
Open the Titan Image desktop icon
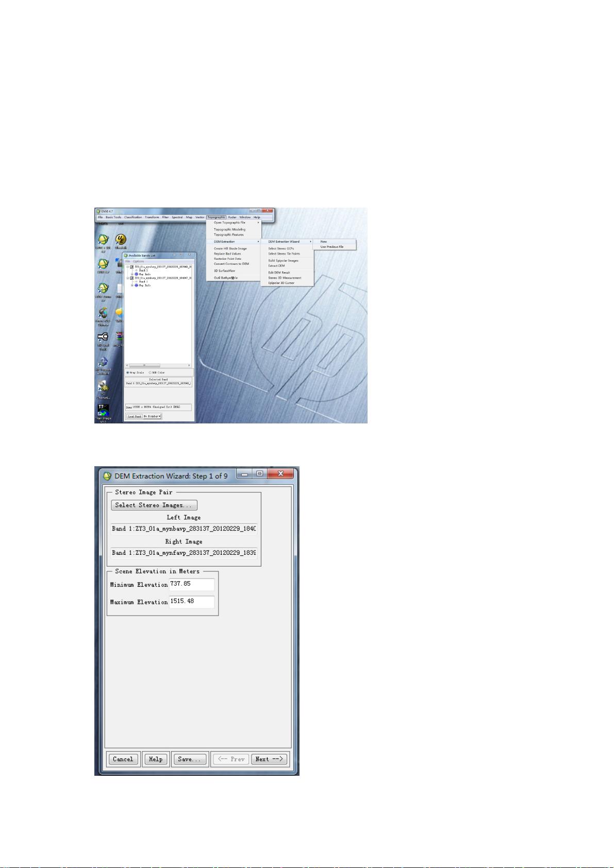[x=103, y=409]
